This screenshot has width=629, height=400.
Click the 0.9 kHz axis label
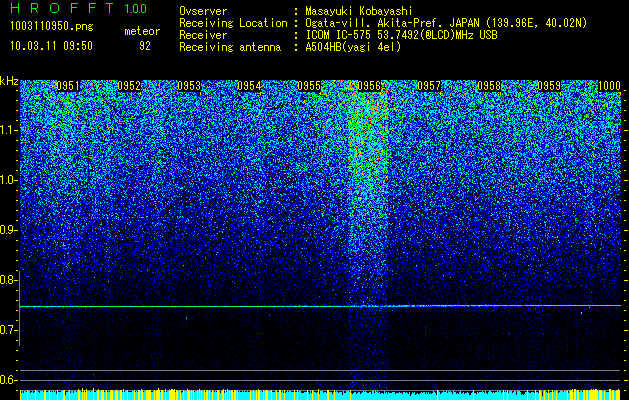pos(8,230)
